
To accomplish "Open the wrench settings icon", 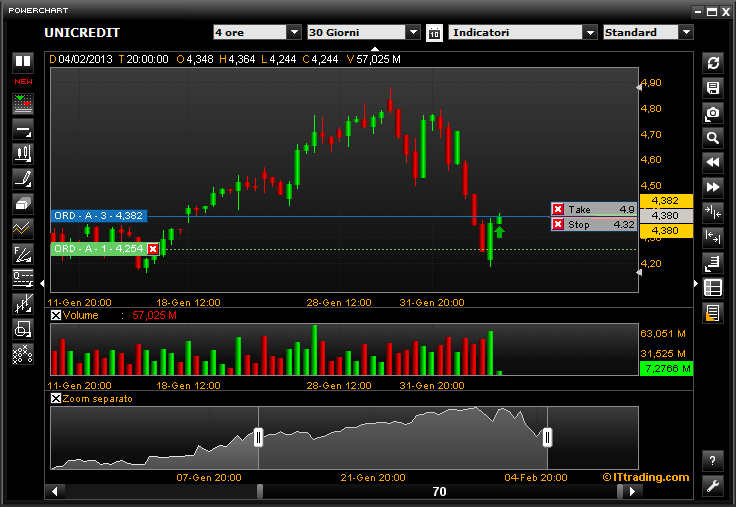I will [712, 486].
